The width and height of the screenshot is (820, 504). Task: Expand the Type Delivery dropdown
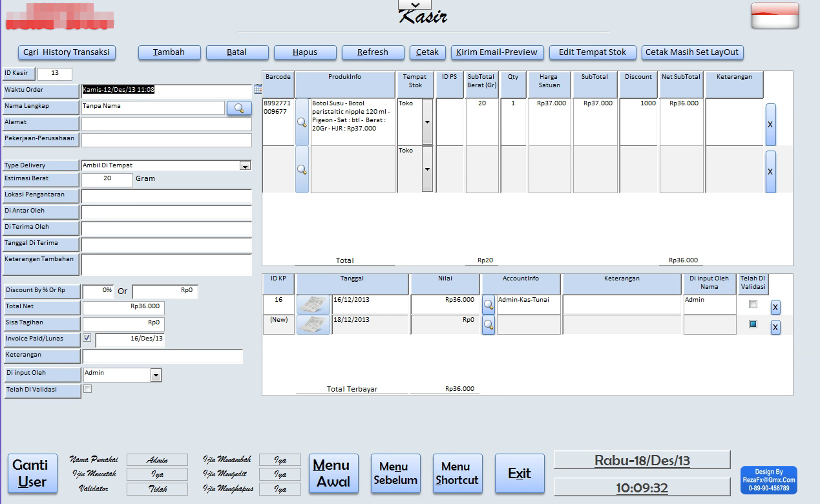(x=245, y=165)
